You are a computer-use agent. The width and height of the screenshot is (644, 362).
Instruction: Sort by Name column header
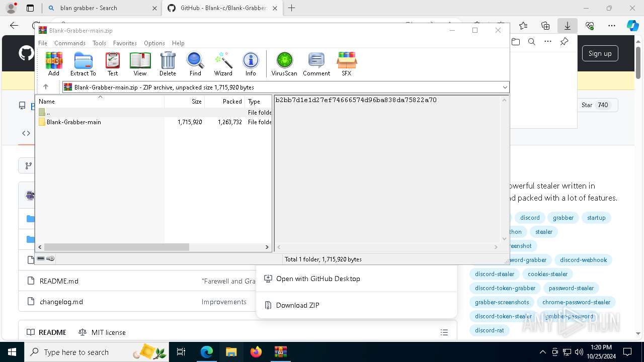click(x=100, y=102)
